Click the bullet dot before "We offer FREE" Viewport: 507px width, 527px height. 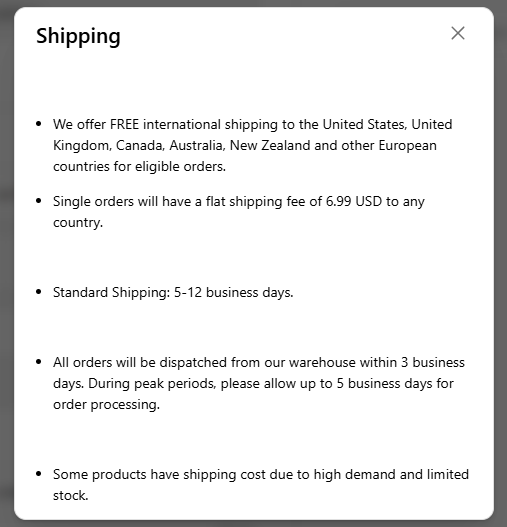pos(39,124)
